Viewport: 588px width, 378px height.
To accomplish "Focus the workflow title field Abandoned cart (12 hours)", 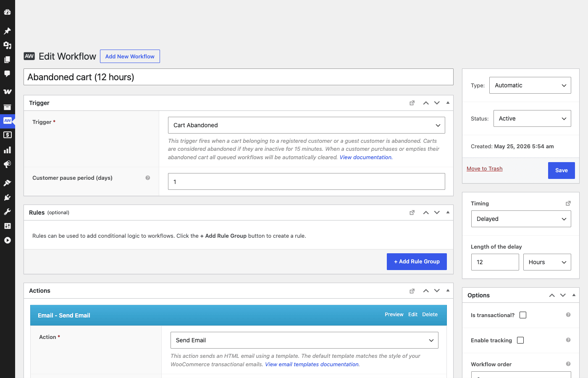I will pyautogui.click(x=239, y=77).
